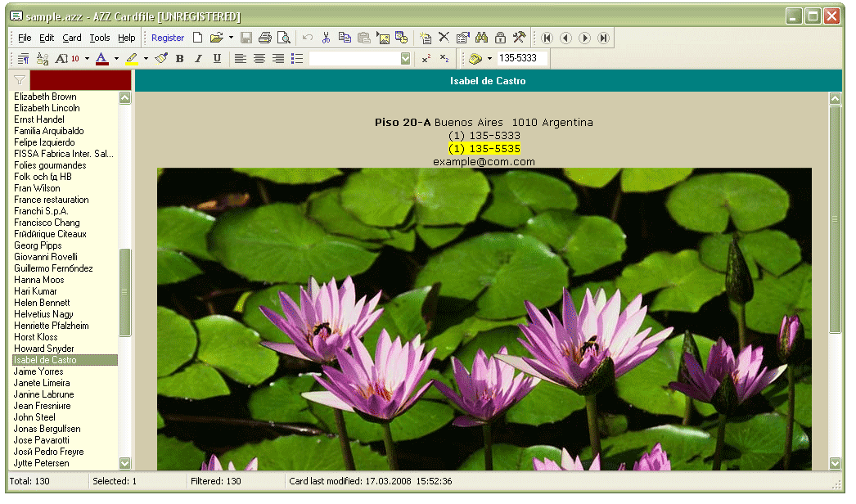This screenshot has height=504, width=856.
Task: Open the phone dial dropdown arrow
Action: pos(489,58)
